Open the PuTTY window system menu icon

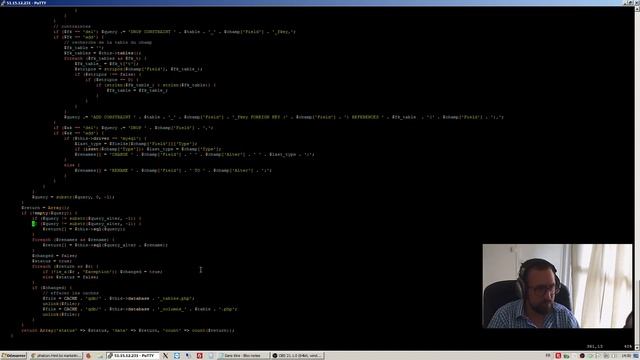[3, 2]
